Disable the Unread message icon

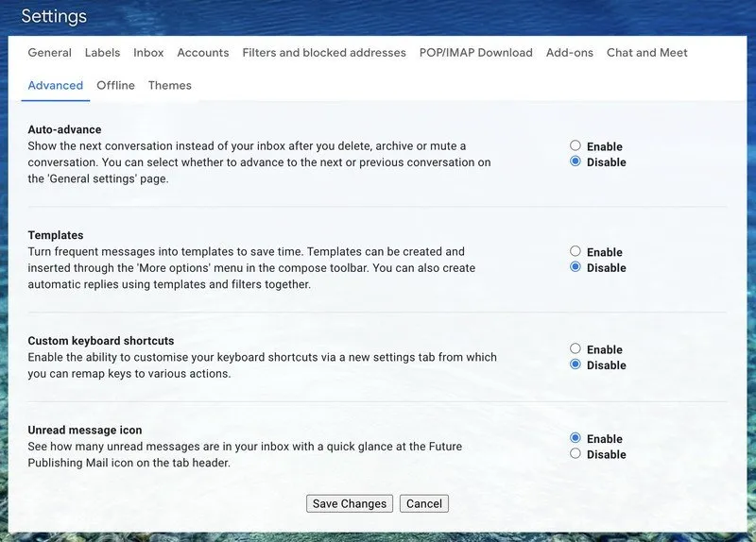click(576, 454)
